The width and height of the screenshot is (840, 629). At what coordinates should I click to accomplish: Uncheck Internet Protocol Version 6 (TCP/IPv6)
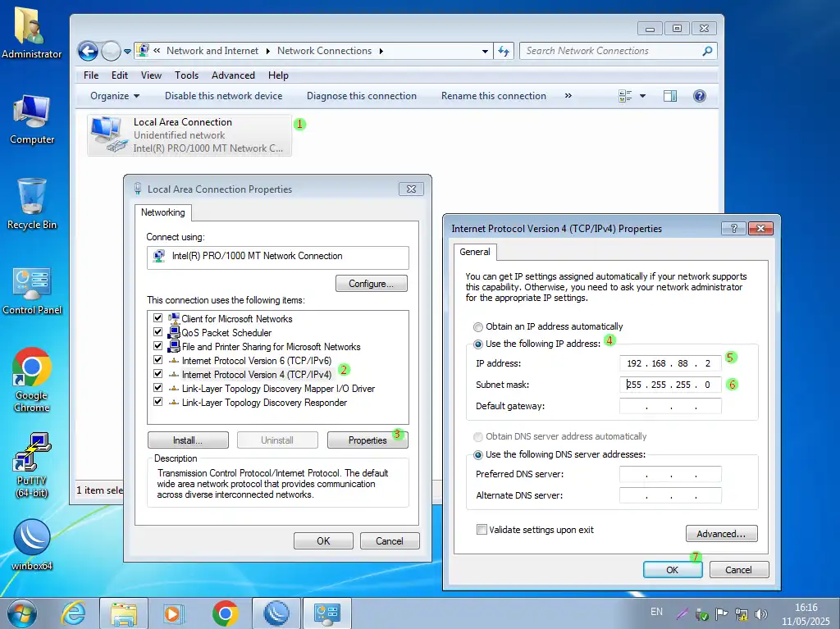pos(157,361)
